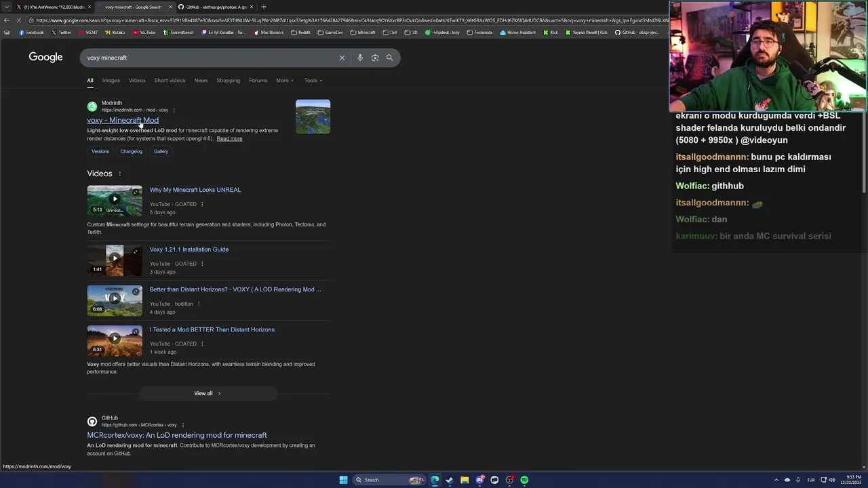The image size is (868, 488).
Task: Expand the More search filters dropdown
Action: [x=285, y=81]
